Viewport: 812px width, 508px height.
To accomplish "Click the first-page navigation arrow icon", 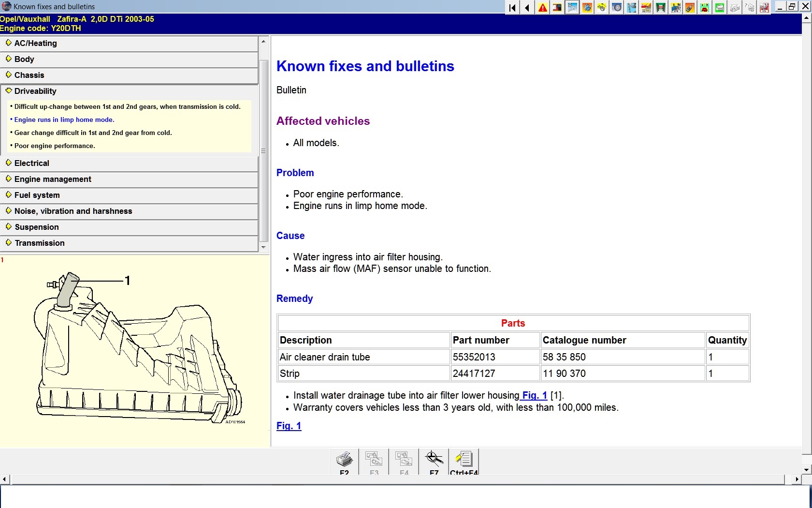I will 512,8.
